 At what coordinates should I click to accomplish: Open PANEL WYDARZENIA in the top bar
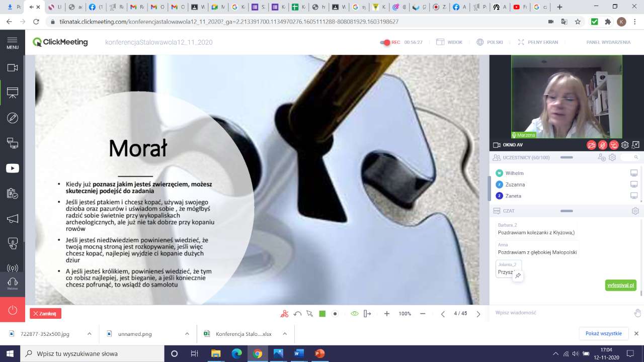click(608, 42)
